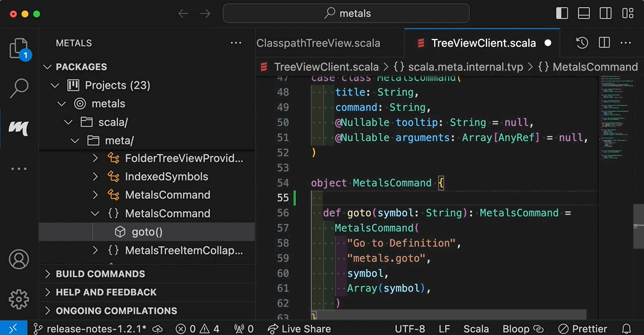Change the Scala language mode
Viewport: 644px width, 335px height.
[476, 329]
